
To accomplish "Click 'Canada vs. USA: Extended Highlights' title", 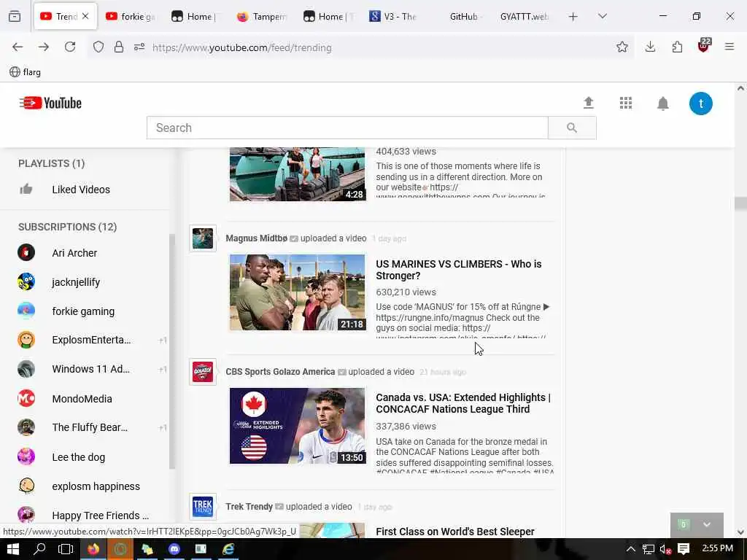I will tap(463, 403).
